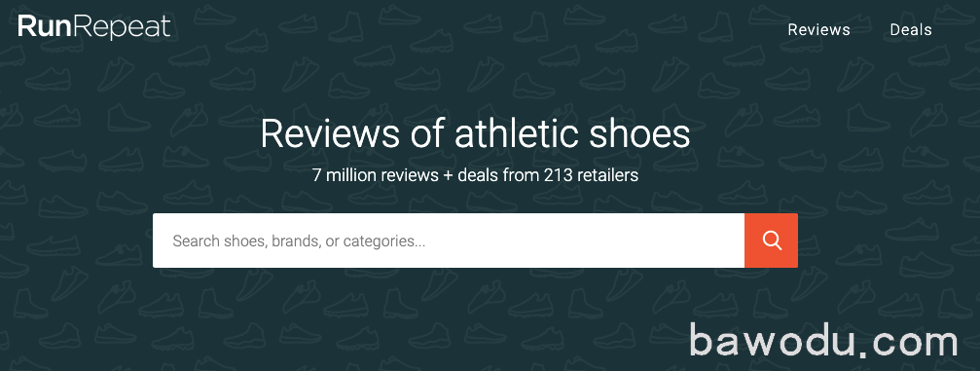The image size is (980, 371).
Task: Click the "7 million reviews" subtitle text
Action: [376, 175]
